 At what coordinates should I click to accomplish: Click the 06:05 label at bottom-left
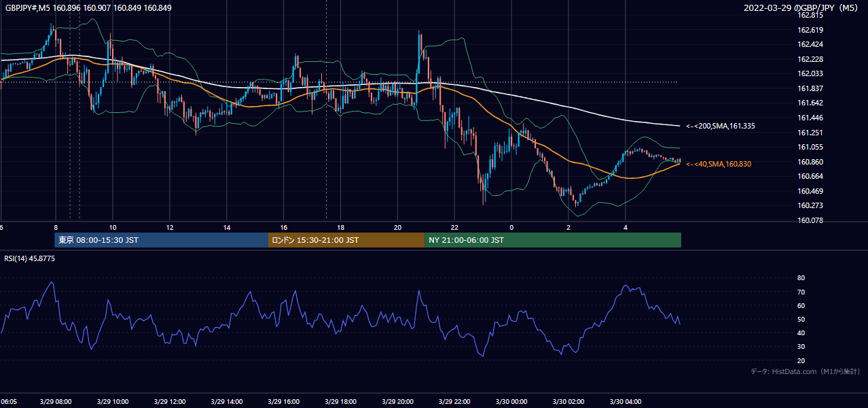tap(9, 401)
